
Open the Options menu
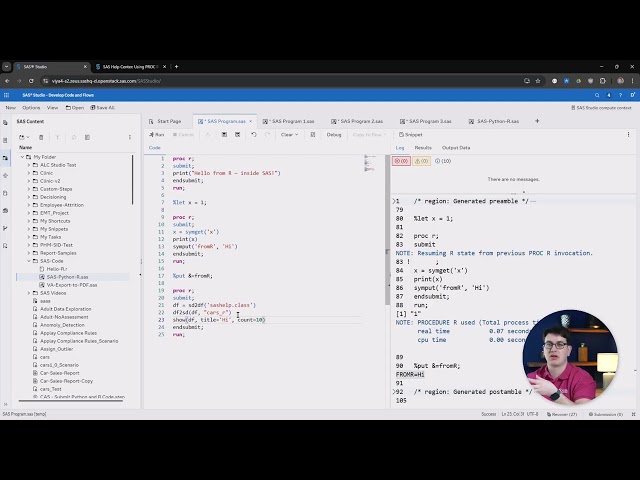click(31, 108)
